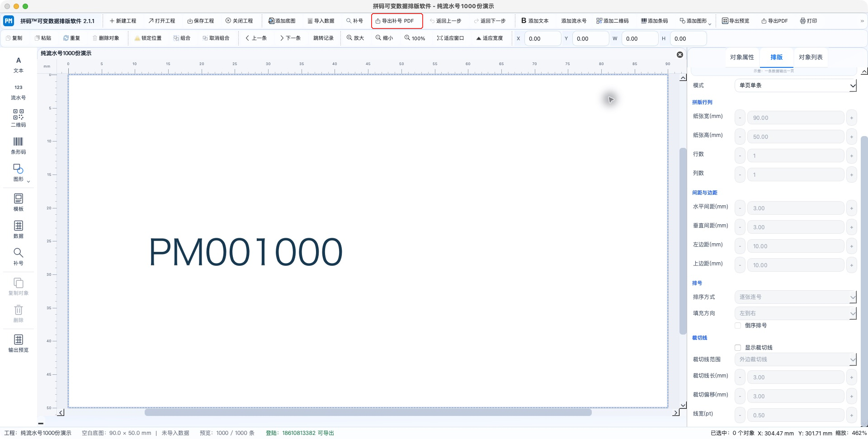Click 导出补号 PDF toolbar button
Image resolution: width=868 pixels, height=439 pixels.
point(397,21)
